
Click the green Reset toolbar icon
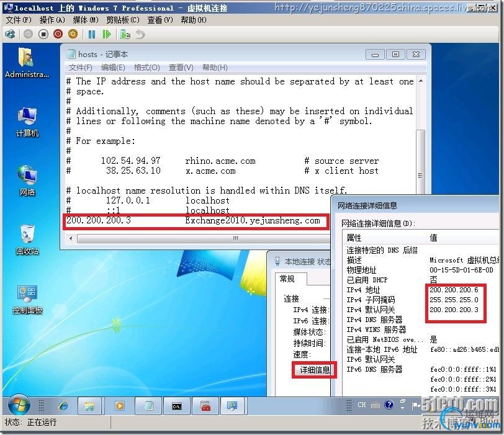coord(107,34)
